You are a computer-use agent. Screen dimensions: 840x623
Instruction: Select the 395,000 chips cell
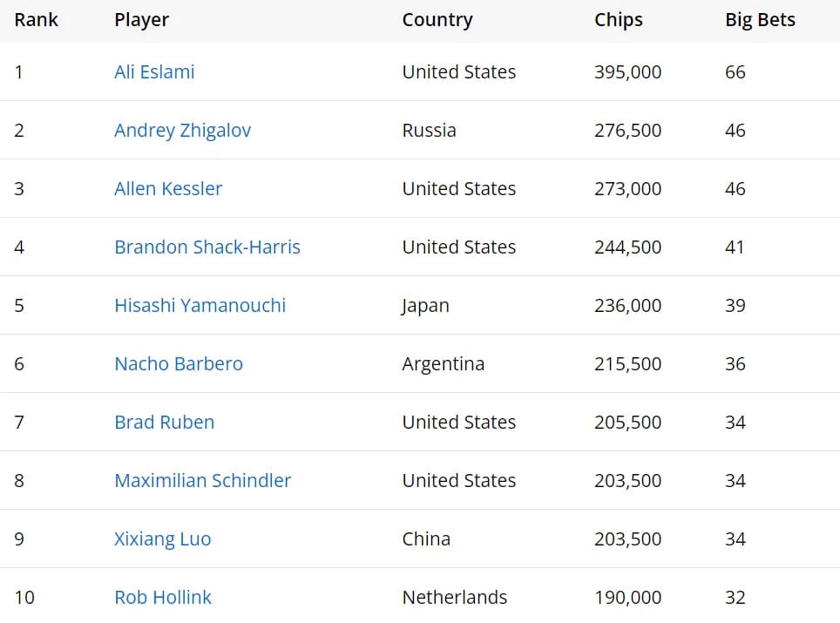(627, 71)
